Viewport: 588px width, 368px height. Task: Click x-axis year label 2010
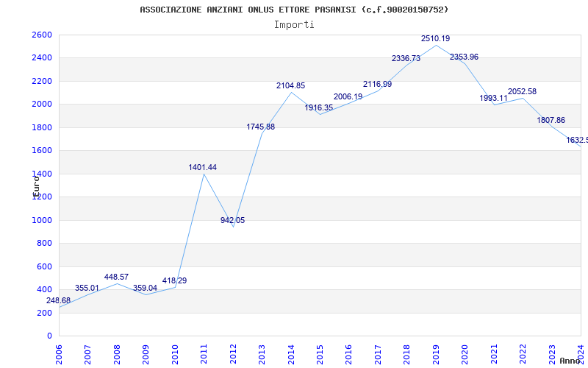point(175,354)
